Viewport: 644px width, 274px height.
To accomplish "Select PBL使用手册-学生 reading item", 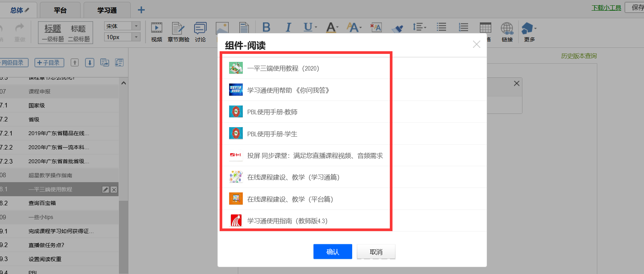I will tap(352, 134).
